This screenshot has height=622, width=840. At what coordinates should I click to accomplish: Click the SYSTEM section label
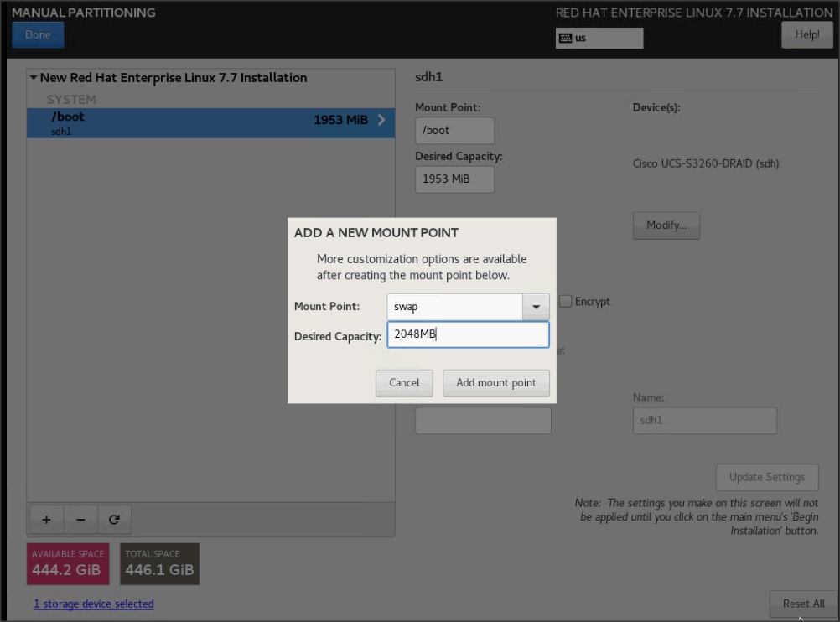pos(71,100)
